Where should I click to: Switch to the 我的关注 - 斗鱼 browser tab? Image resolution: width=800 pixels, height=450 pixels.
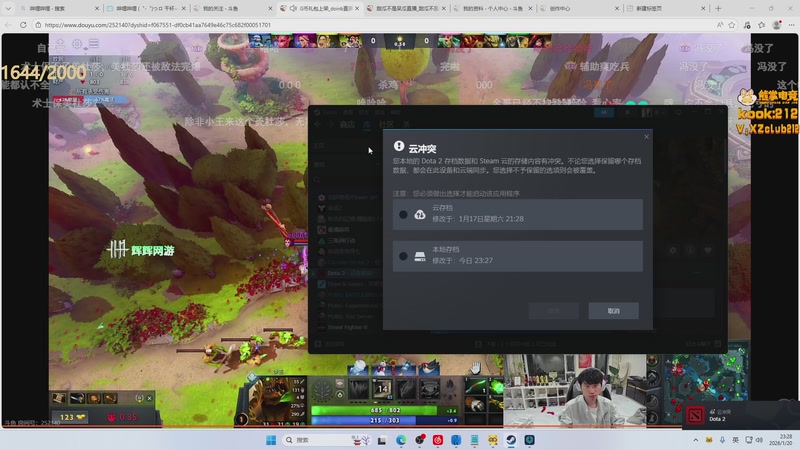click(235, 9)
